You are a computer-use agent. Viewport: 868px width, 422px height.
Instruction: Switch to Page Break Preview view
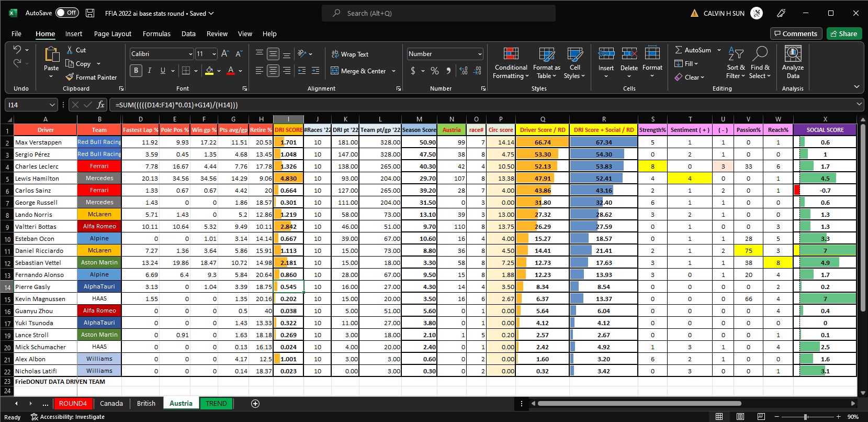pos(761,417)
